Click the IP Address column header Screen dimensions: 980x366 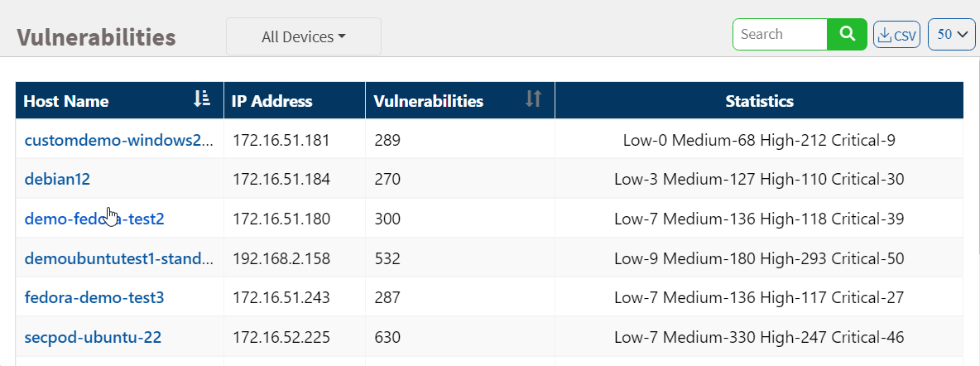click(x=271, y=101)
